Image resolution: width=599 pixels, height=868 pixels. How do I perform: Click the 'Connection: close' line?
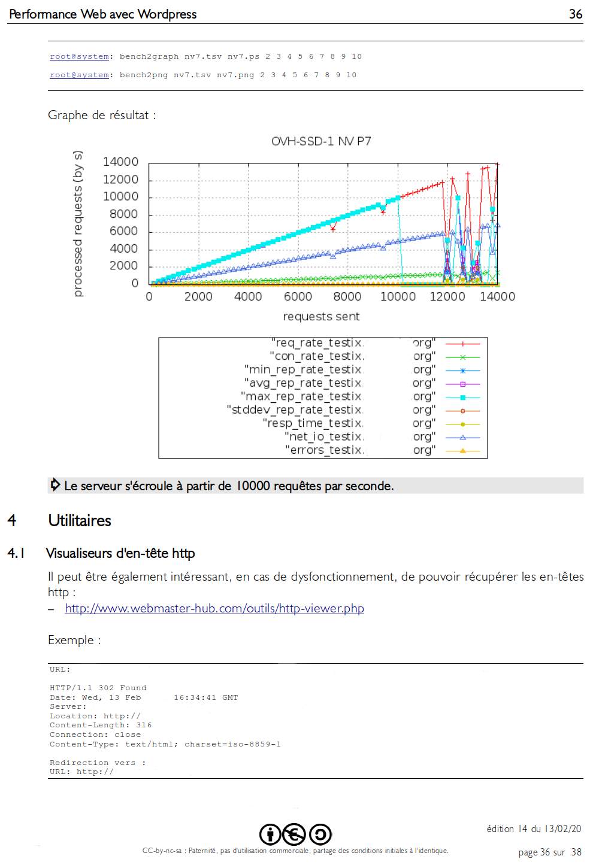click(95, 735)
